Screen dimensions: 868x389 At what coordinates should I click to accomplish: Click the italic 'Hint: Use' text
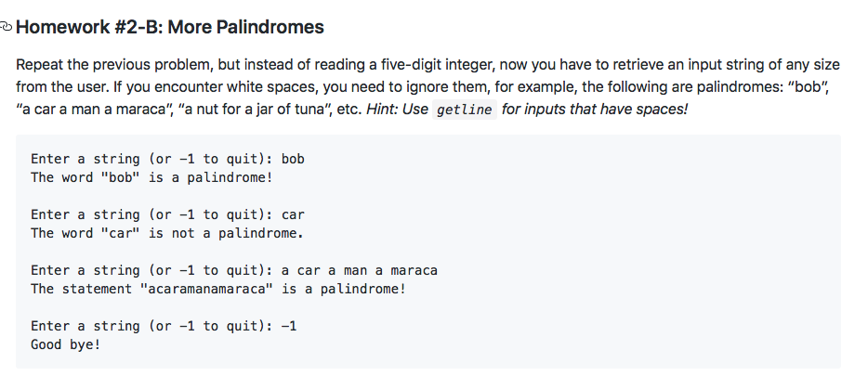tap(397, 109)
